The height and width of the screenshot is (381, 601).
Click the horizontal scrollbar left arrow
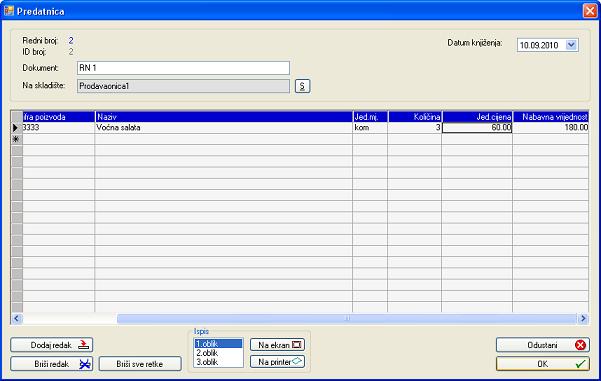click(x=16, y=318)
